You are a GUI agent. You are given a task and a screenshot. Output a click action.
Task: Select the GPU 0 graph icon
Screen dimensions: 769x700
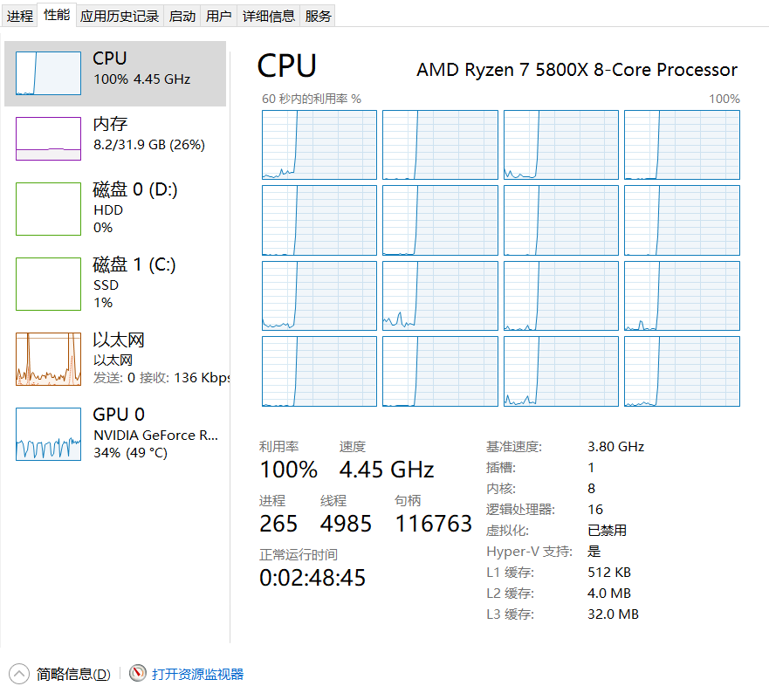coord(48,434)
